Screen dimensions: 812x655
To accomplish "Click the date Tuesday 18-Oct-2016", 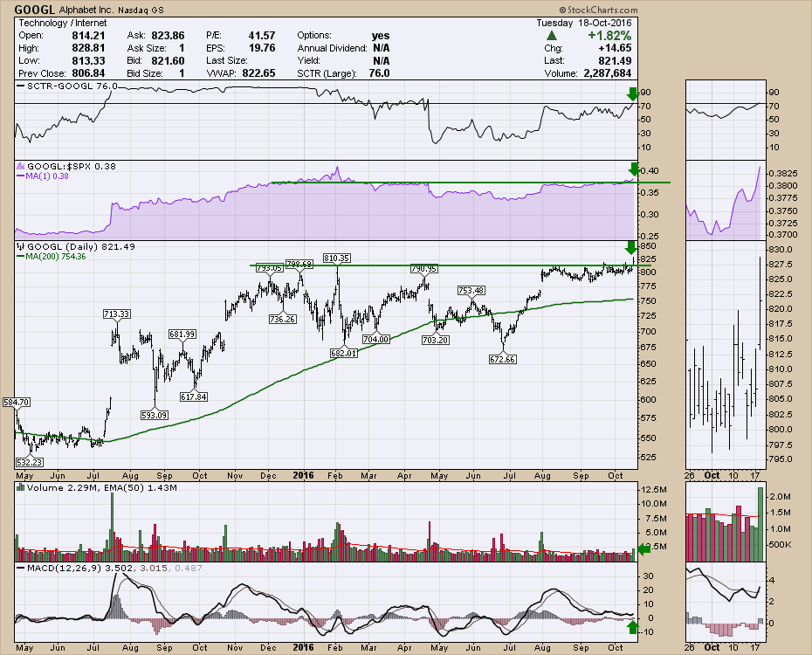I will 583,23.
